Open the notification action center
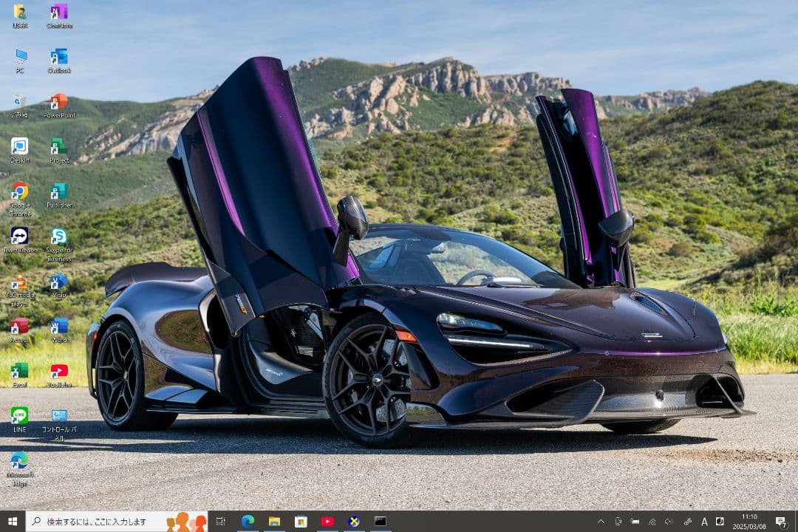 781,522
